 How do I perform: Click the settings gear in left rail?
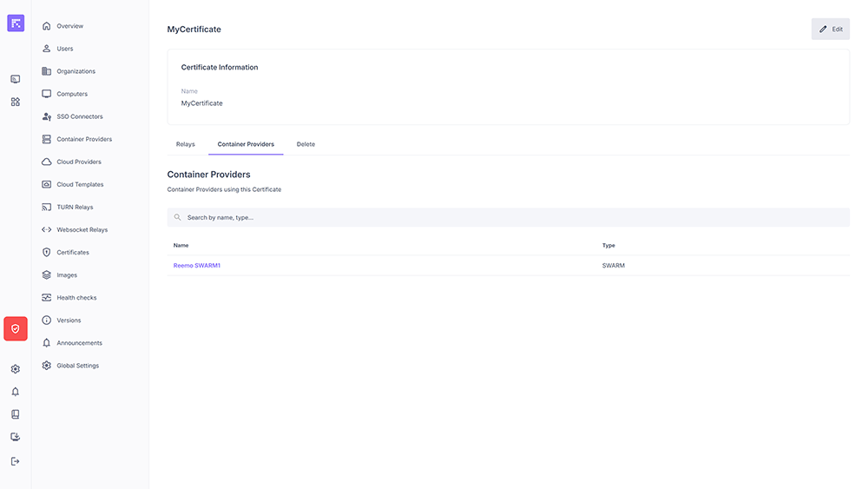point(16,369)
